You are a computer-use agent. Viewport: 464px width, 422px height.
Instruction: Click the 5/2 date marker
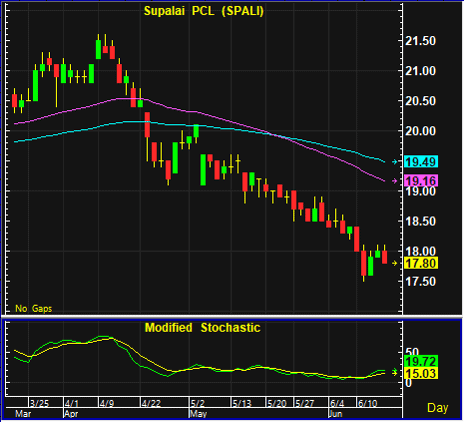(x=198, y=403)
